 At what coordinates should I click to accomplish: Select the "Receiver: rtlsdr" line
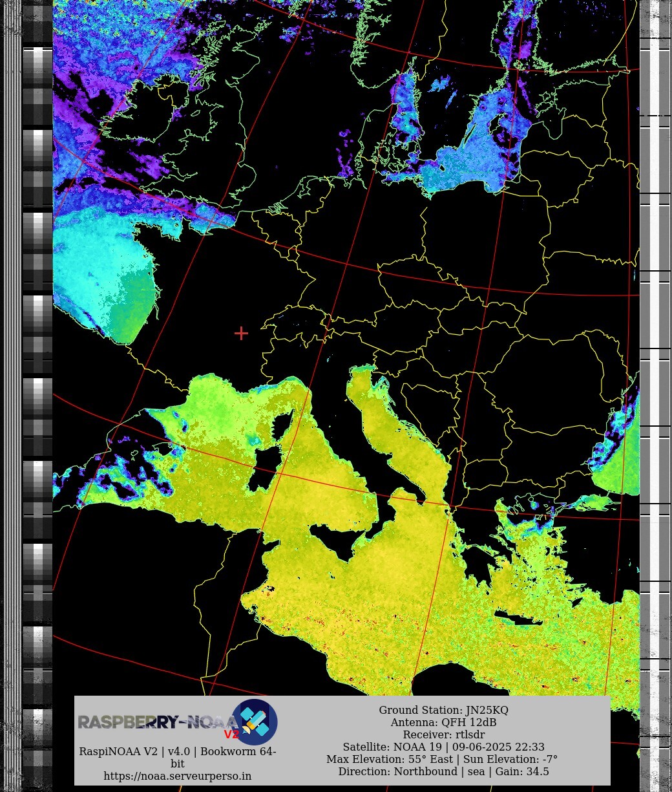tap(443, 734)
